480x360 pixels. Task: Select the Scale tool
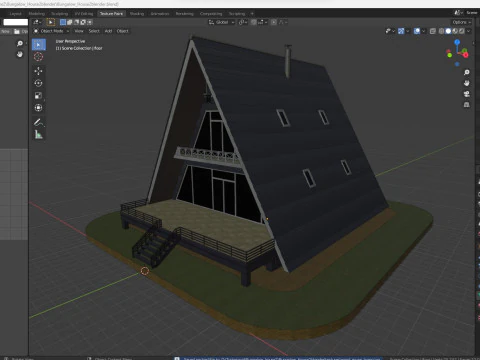tap(38, 96)
